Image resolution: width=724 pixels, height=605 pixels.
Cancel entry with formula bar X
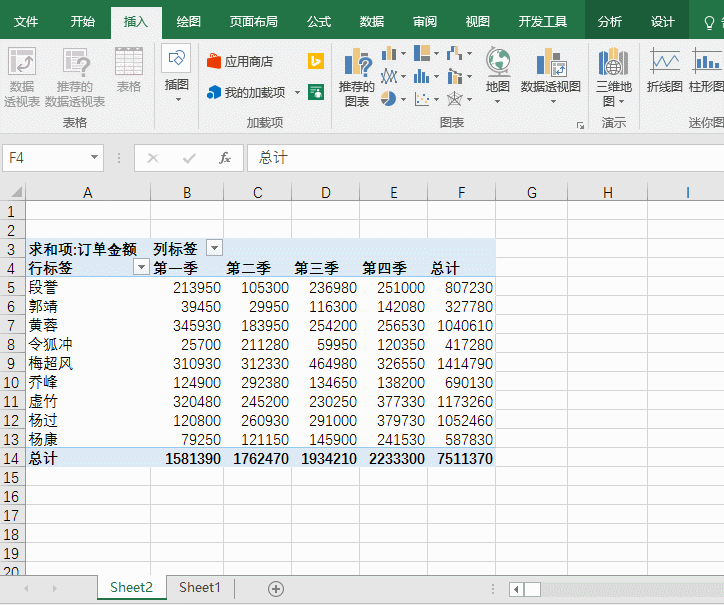click(x=153, y=158)
